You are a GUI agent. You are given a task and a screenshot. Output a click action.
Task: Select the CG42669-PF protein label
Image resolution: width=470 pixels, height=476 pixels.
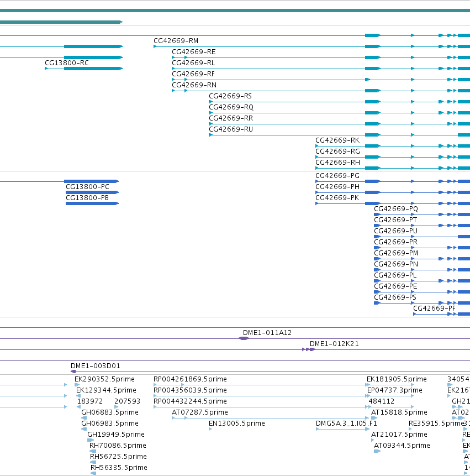click(435, 308)
